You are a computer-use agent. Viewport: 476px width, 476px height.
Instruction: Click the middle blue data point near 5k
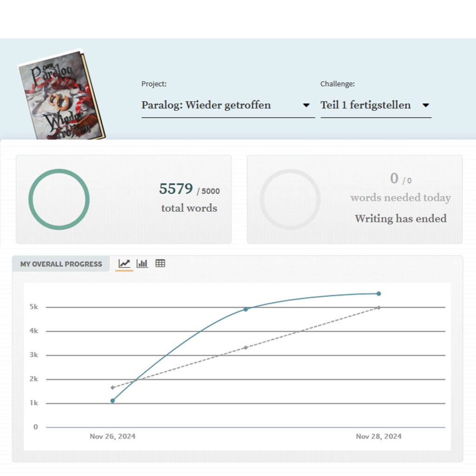(x=246, y=309)
